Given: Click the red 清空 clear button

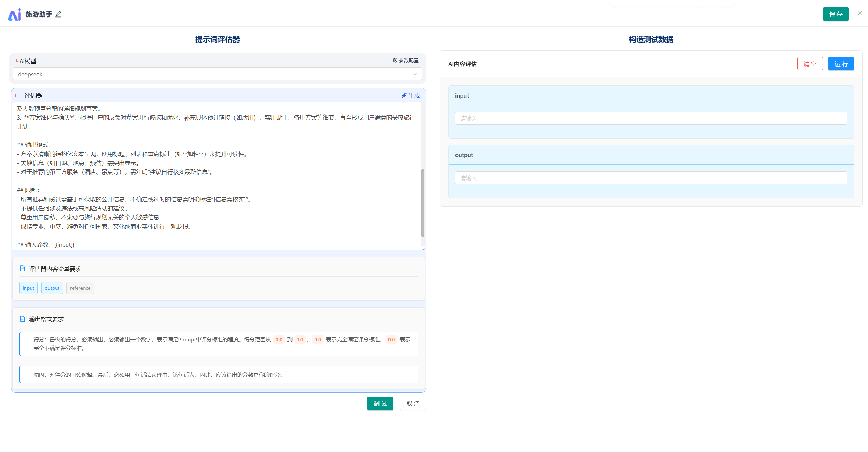Looking at the screenshot, I should pos(810,64).
